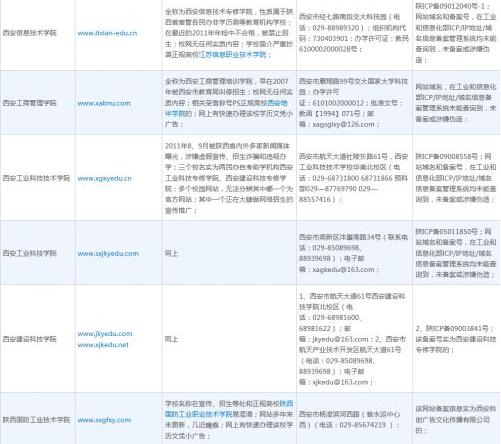Click the description starting 2011年8、9月

pyautogui.click(x=229, y=178)
